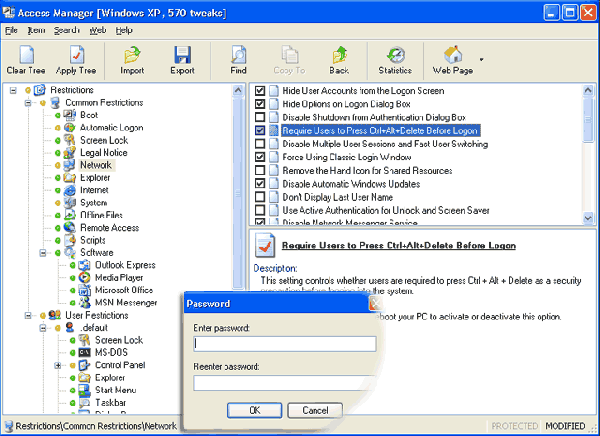The width and height of the screenshot is (600, 436).
Task: Select Remote Access in the restrictions tree
Action: (x=109, y=227)
